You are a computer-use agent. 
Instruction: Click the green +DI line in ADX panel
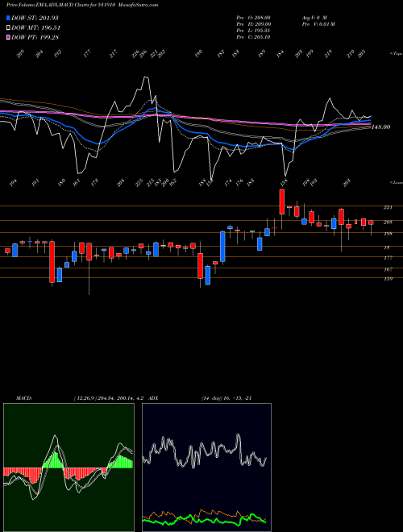click(204, 520)
